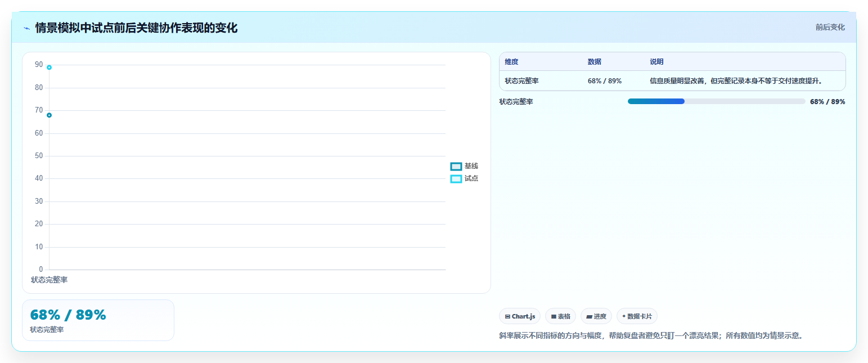868x363 pixels.
Task: Click the heading 情景模拟中试点前后关键协作表现的变化
Action: coord(136,28)
